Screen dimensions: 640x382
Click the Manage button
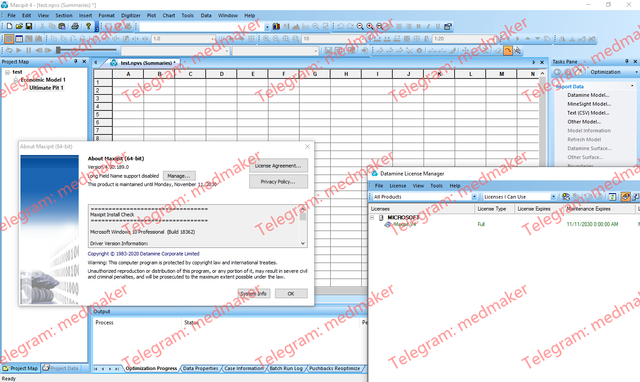pos(179,176)
